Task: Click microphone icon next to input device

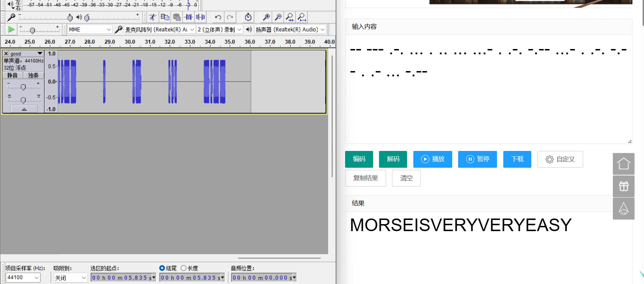Action: pos(118,29)
